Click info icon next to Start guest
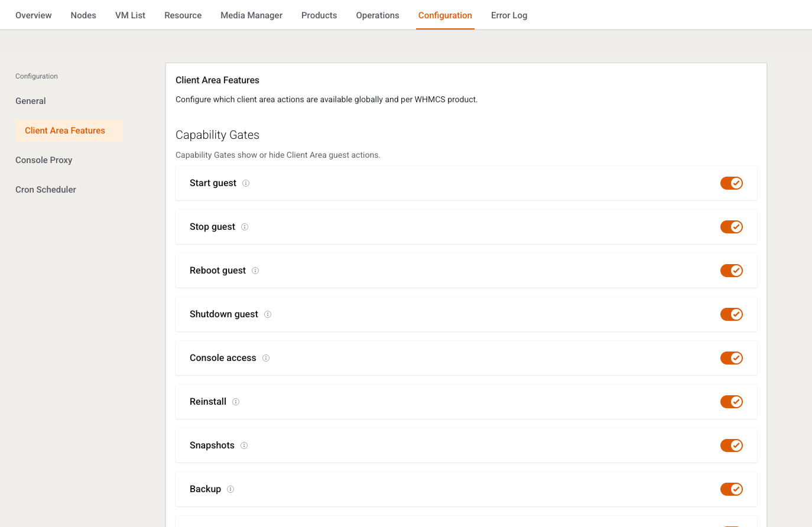 pyautogui.click(x=246, y=183)
